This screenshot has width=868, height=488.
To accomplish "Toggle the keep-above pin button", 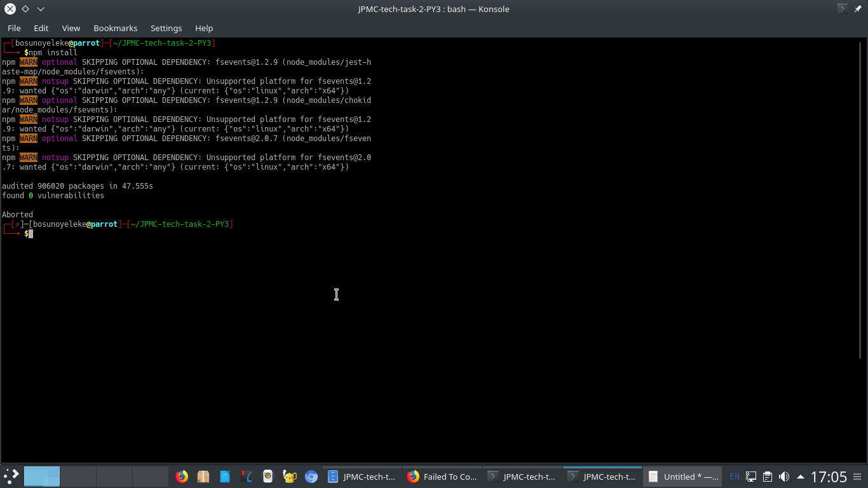I will 858,9.
